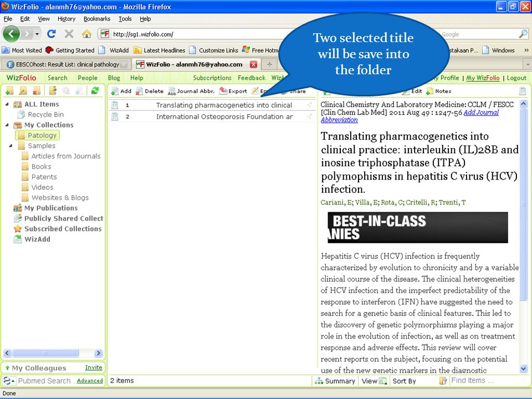Click the Google search magnifier icon
This screenshot has width=532, height=399.
[x=523, y=34]
